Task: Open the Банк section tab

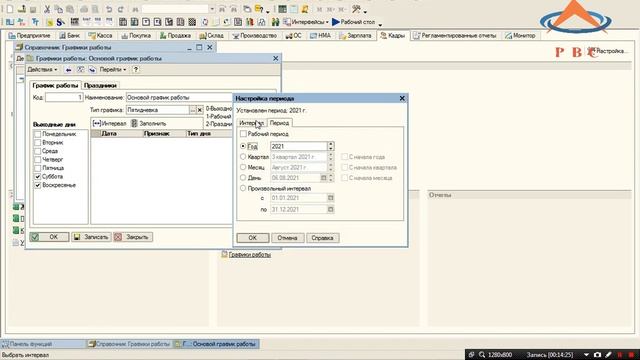Action: click(x=69, y=36)
